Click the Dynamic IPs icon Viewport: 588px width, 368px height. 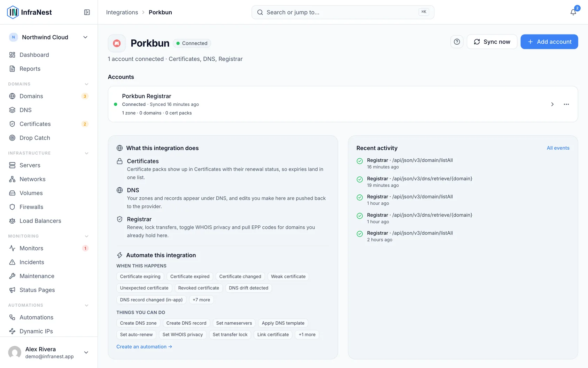(12, 331)
